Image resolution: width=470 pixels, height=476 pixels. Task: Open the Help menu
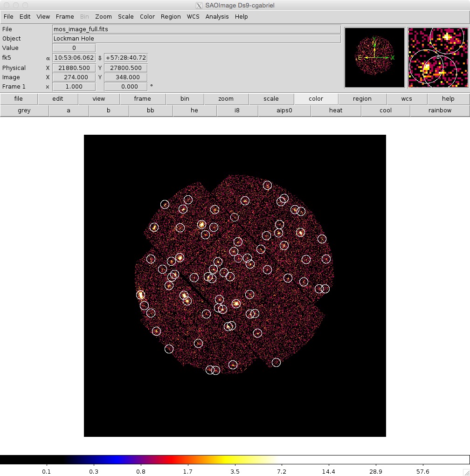pyautogui.click(x=242, y=17)
